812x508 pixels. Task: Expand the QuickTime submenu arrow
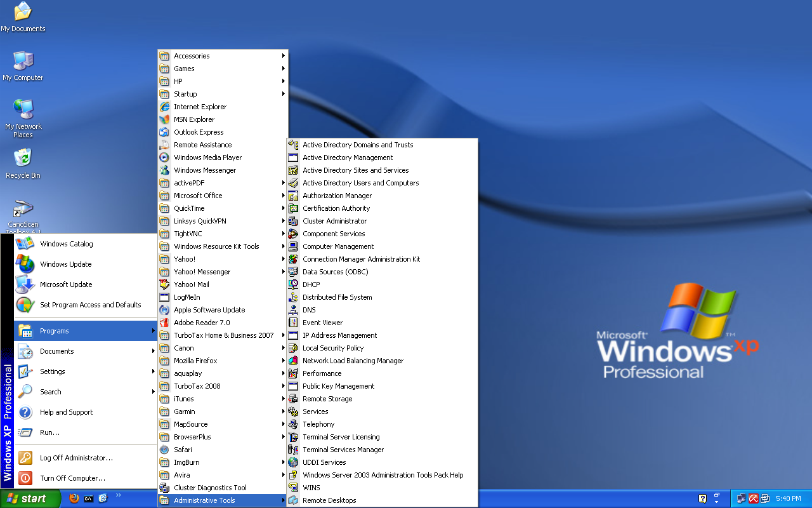[284, 208]
